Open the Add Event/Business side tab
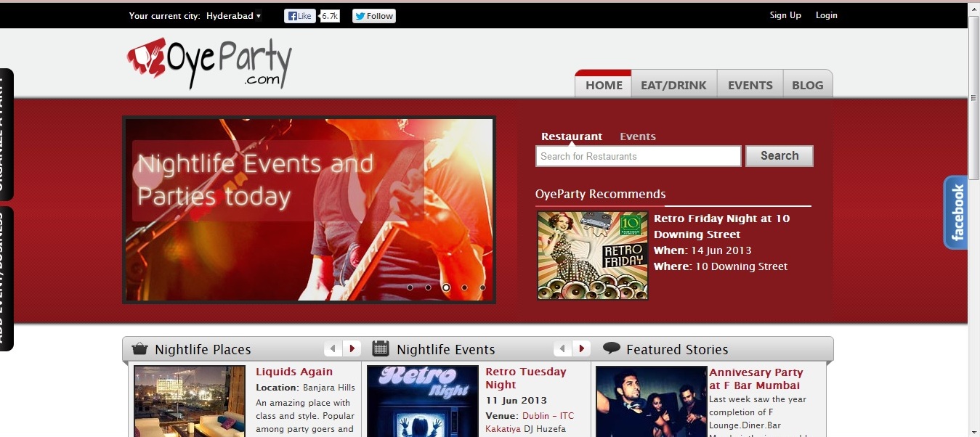This screenshot has height=437, width=980. click(6, 279)
